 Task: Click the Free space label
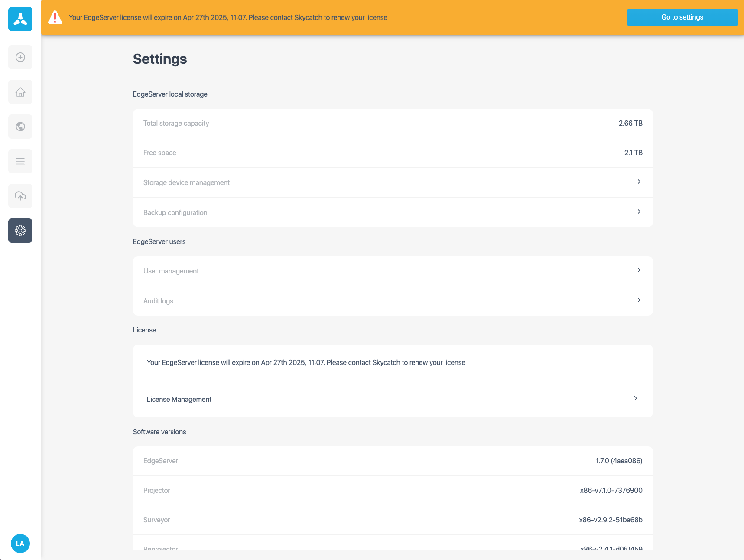pyautogui.click(x=159, y=153)
